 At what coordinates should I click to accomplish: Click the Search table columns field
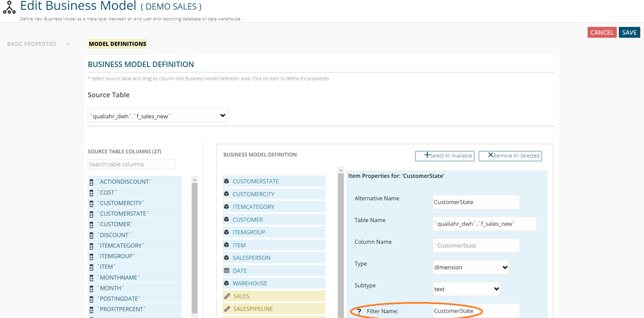point(132,164)
